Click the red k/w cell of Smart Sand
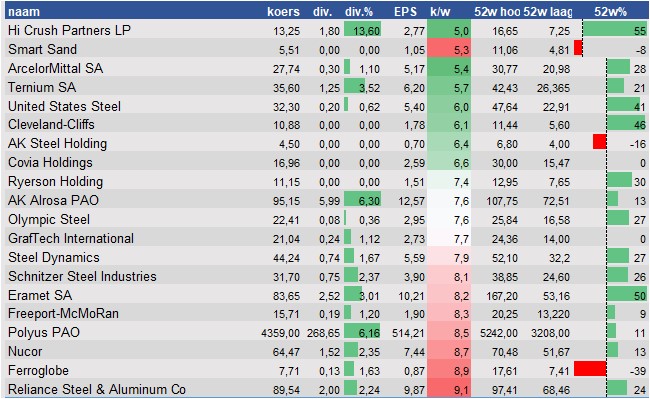 (449, 48)
